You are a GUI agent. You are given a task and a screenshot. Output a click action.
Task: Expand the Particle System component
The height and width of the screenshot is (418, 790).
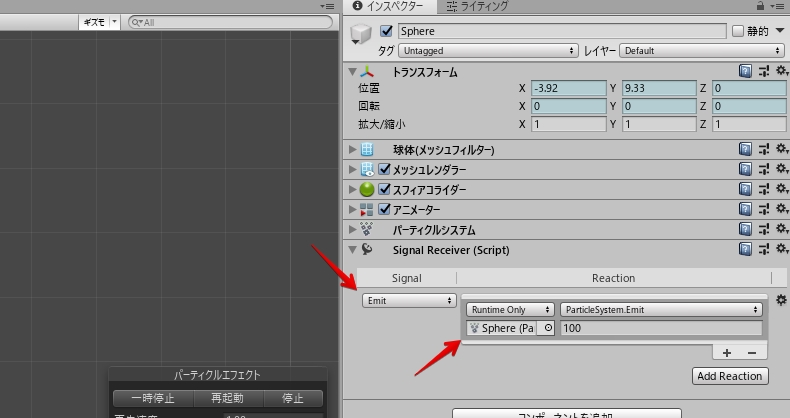353,230
